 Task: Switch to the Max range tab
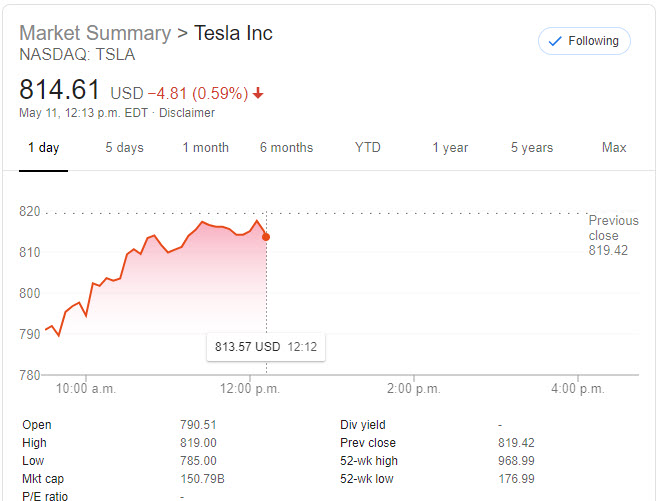[x=614, y=148]
